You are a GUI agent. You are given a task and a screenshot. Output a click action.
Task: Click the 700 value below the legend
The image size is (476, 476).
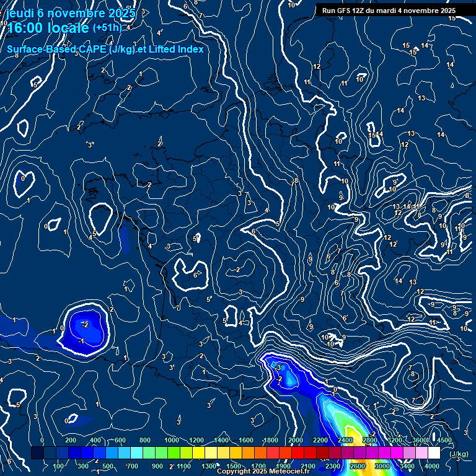(133, 466)
